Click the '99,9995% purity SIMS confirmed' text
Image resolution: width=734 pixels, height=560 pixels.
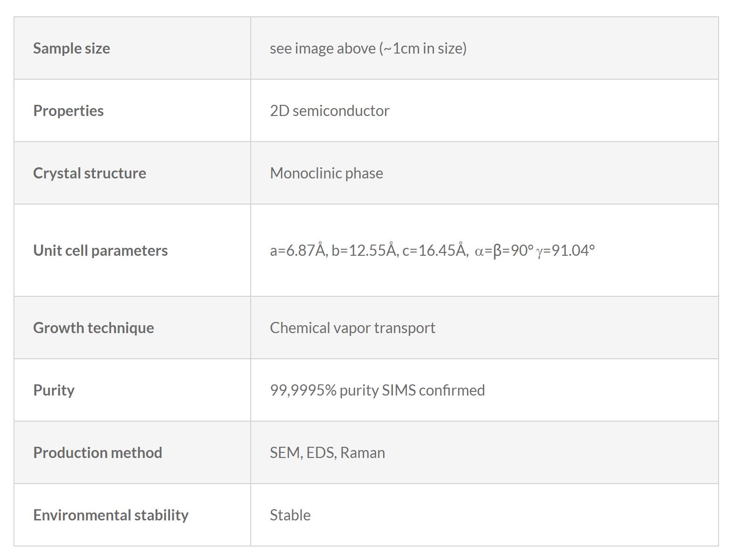click(x=377, y=390)
